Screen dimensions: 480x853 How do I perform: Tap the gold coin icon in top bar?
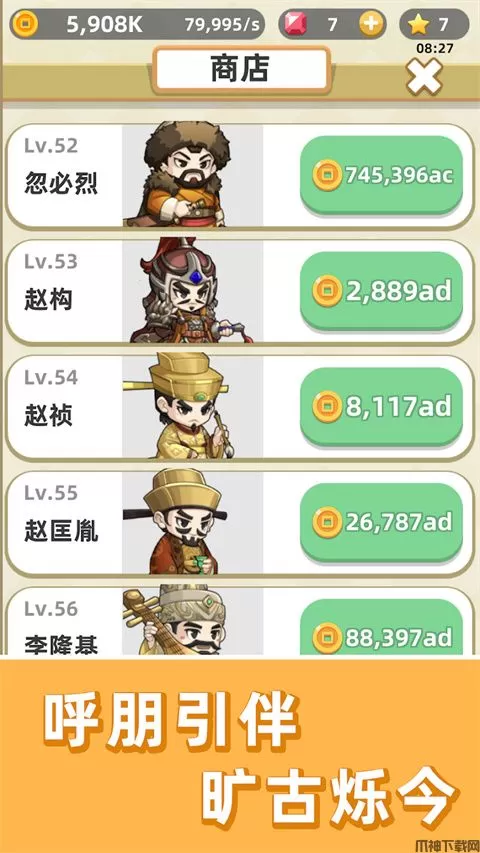[24, 24]
